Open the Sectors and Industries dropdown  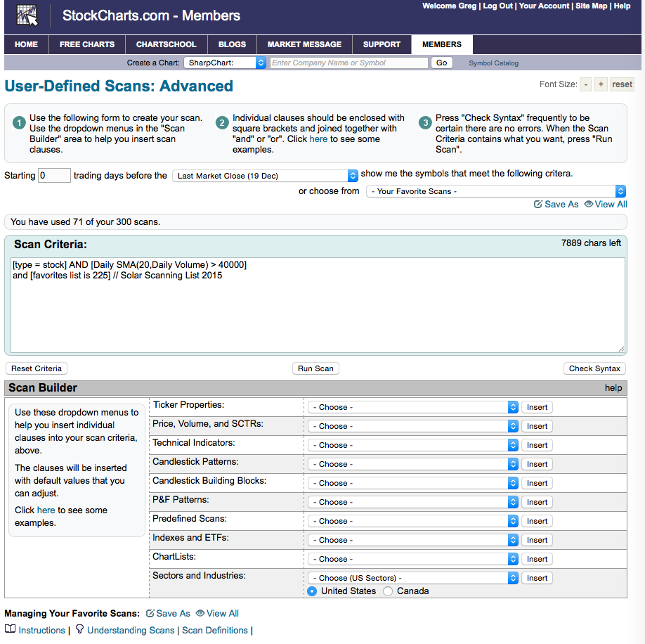coord(413,578)
